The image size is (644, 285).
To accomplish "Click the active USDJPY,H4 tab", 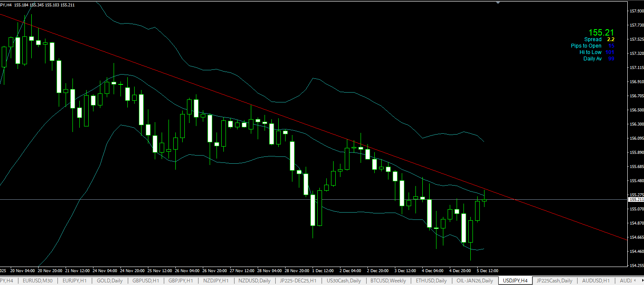I will pyautogui.click(x=515, y=281).
